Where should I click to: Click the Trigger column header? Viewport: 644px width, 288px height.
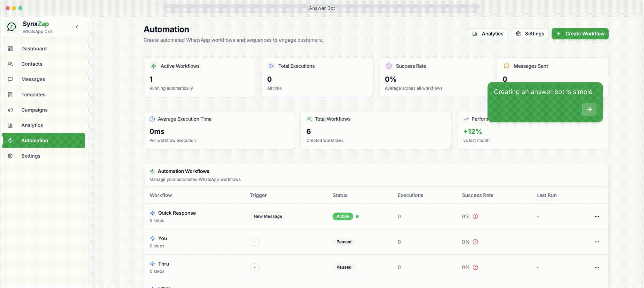coord(258,195)
